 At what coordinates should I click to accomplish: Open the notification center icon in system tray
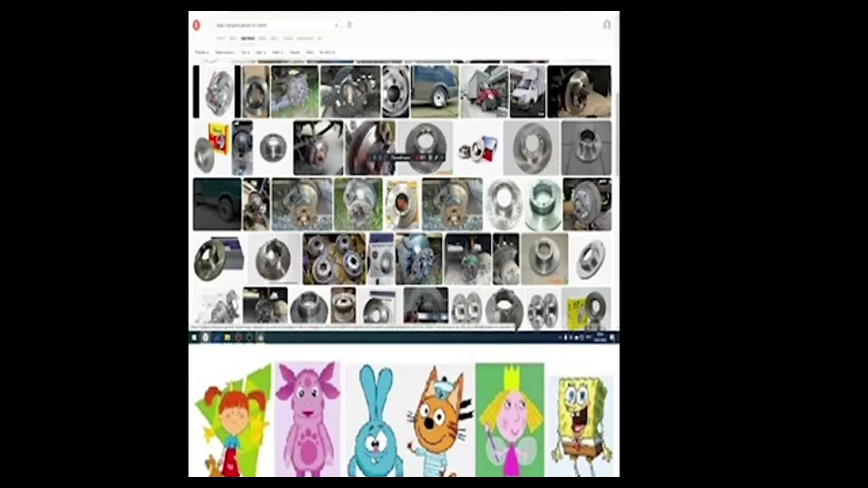tap(612, 338)
